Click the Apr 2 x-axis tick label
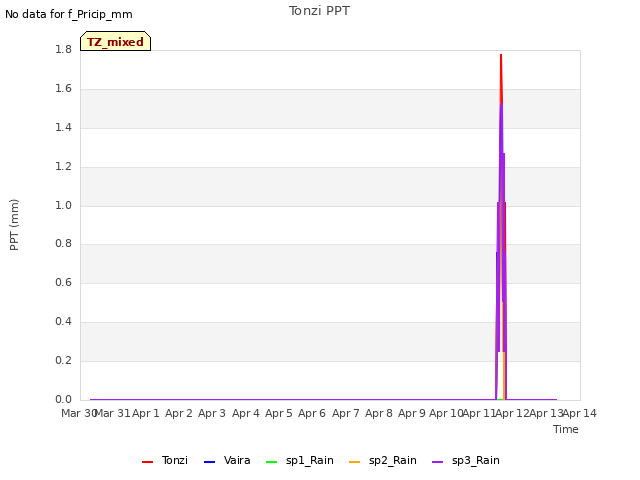The height and width of the screenshot is (480, 640). (179, 413)
